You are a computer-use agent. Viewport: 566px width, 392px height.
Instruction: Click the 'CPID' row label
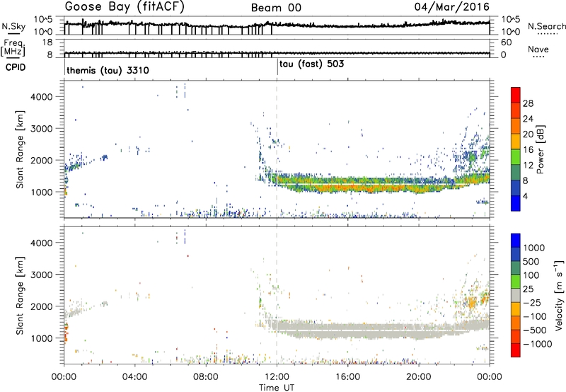16,67
